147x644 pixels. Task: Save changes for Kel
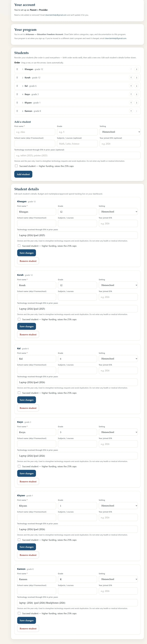click(27, 400)
